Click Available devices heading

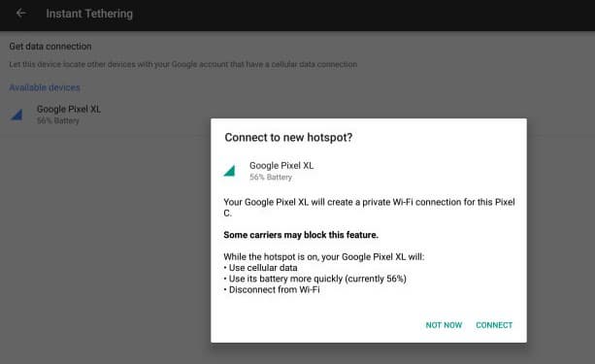point(45,87)
